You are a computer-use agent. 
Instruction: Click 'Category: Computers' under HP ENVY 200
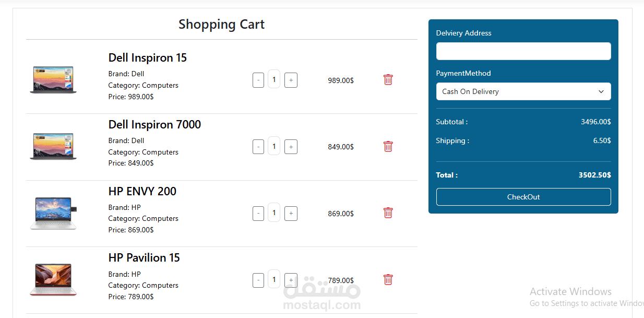(144, 218)
